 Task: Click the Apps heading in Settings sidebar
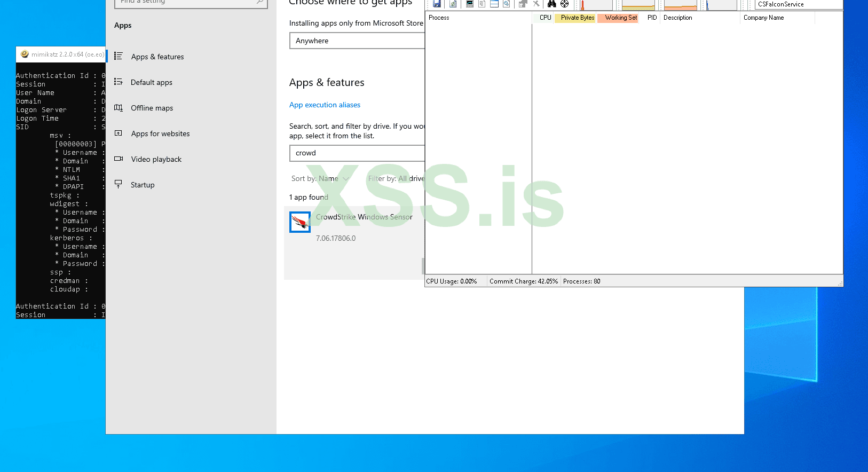click(123, 25)
